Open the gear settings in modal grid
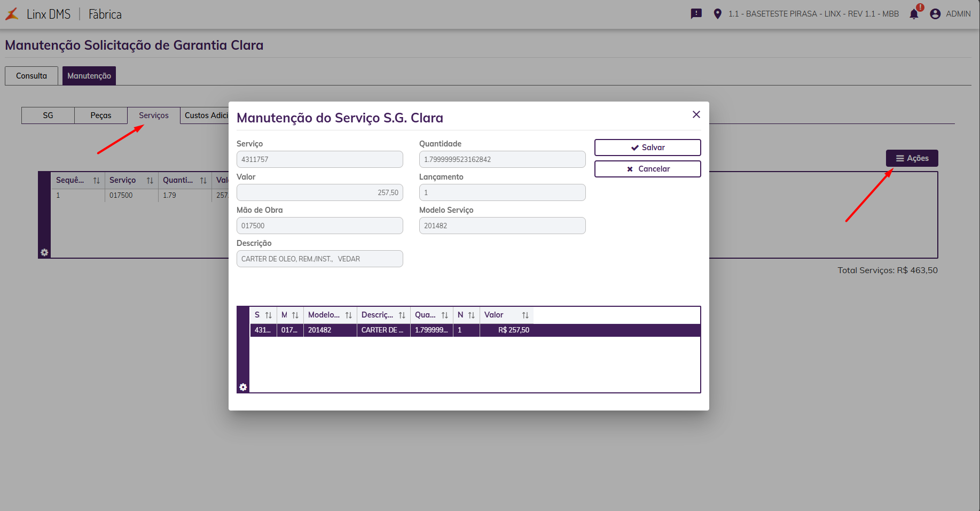Viewport: 980px width, 511px height. pyautogui.click(x=243, y=387)
